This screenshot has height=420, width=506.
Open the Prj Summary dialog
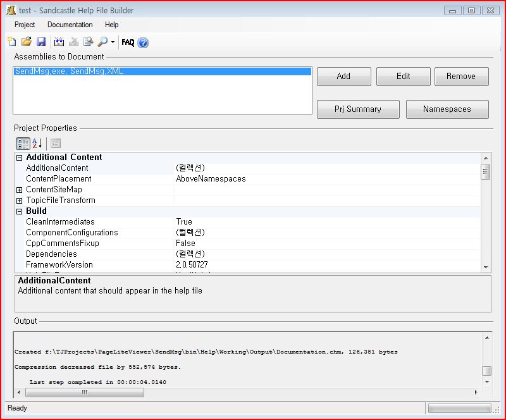[x=358, y=109]
